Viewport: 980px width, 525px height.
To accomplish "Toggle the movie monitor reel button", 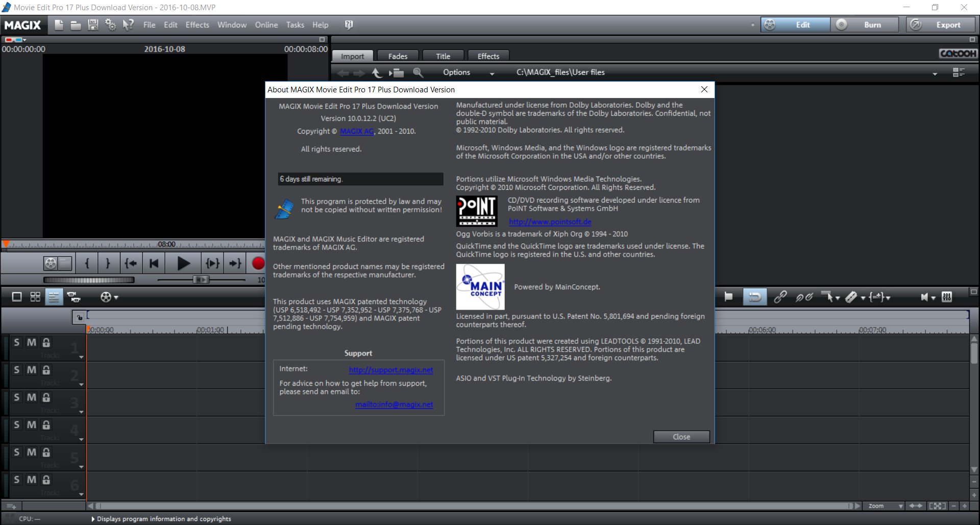I will pyautogui.click(x=51, y=263).
